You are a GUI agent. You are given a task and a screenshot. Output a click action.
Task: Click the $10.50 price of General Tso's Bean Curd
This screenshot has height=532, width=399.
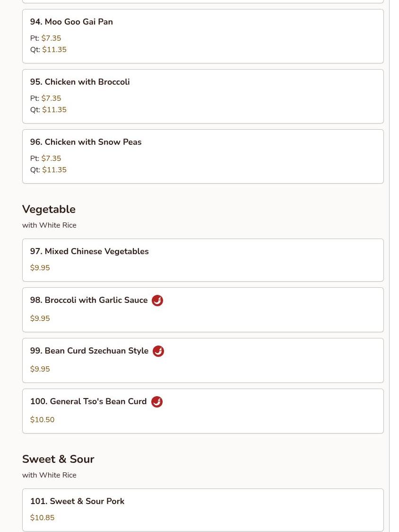[43, 420]
